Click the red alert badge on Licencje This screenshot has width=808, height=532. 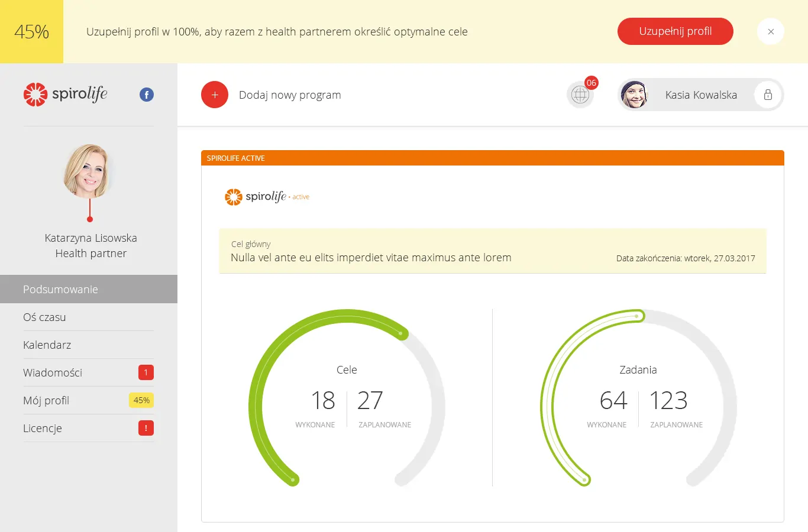click(146, 428)
